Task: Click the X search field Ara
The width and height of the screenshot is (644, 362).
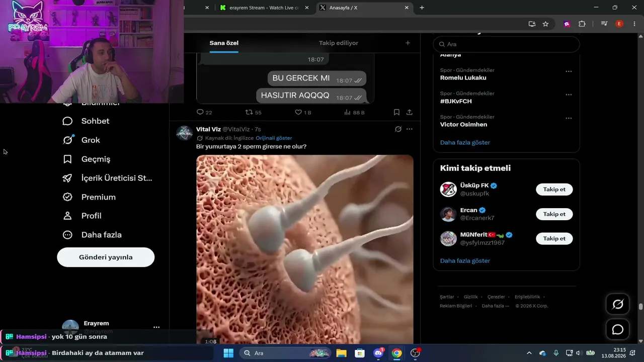Action: click(507, 44)
